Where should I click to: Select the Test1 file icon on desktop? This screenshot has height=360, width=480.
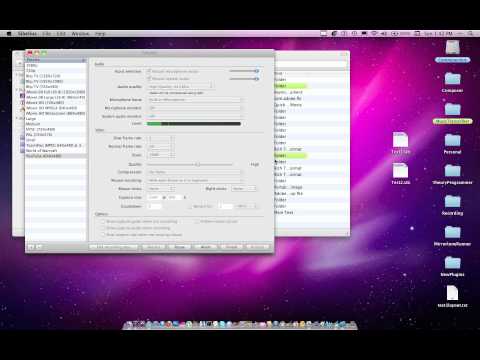point(401,140)
